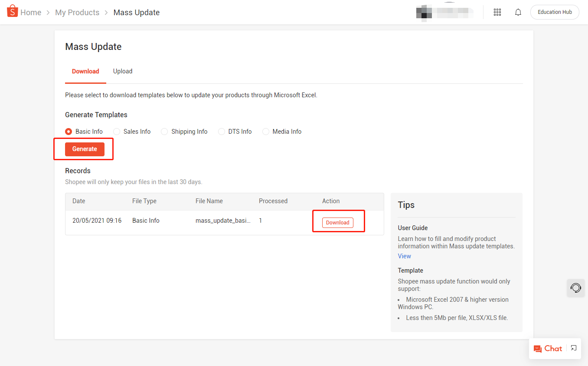Click the Chat bubble icon

tap(538, 349)
